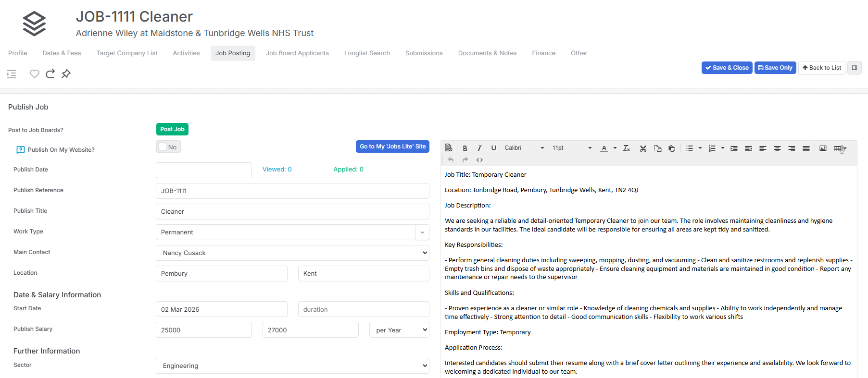View source code of description
This screenshot has height=378, width=868.
point(479,160)
